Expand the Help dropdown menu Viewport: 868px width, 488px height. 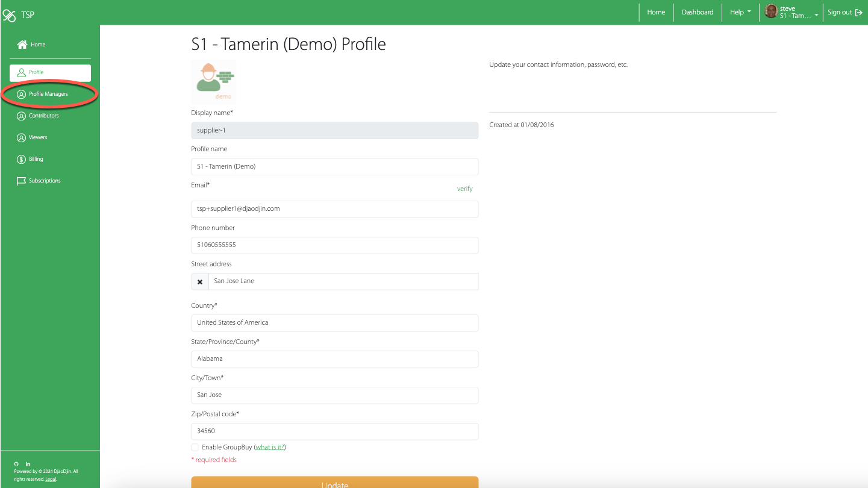tap(740, 12)
